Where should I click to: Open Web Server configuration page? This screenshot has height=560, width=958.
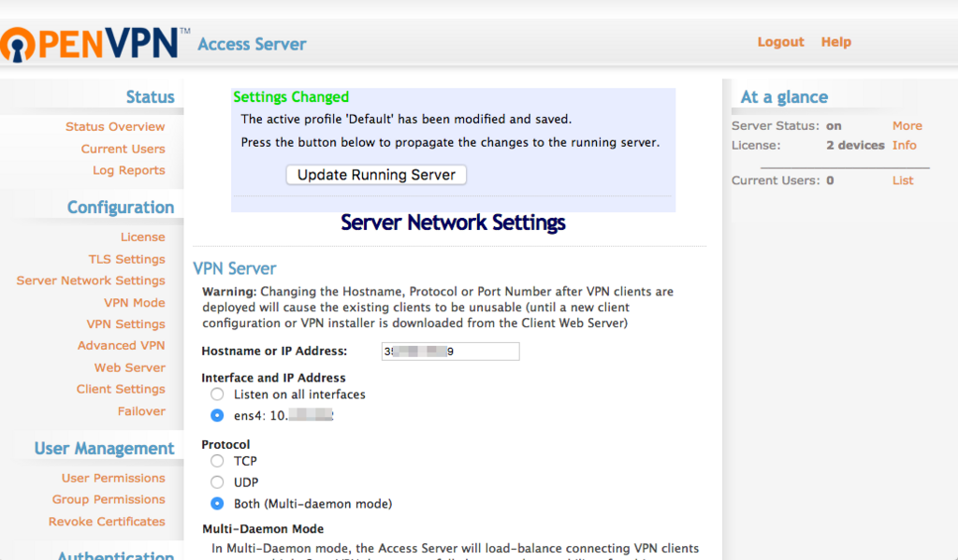[129, 367]
